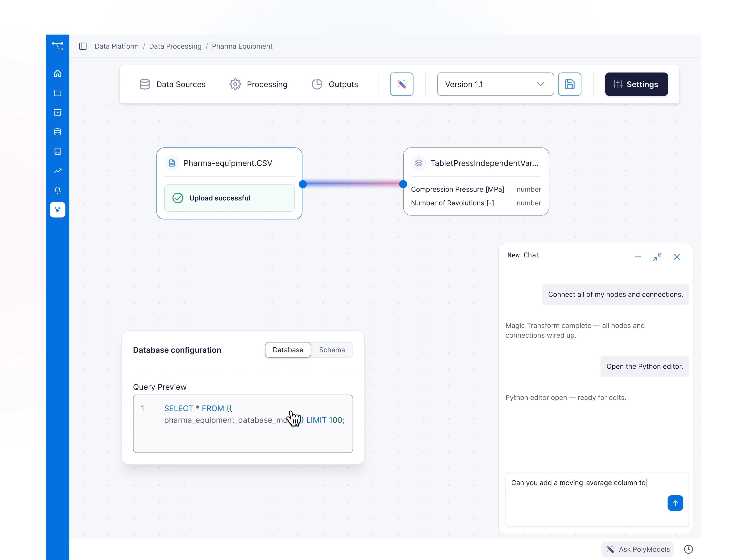Click the 'Open the Python editor.' chat message
This screenshot has width=755, height=560.
pos(645,366)
